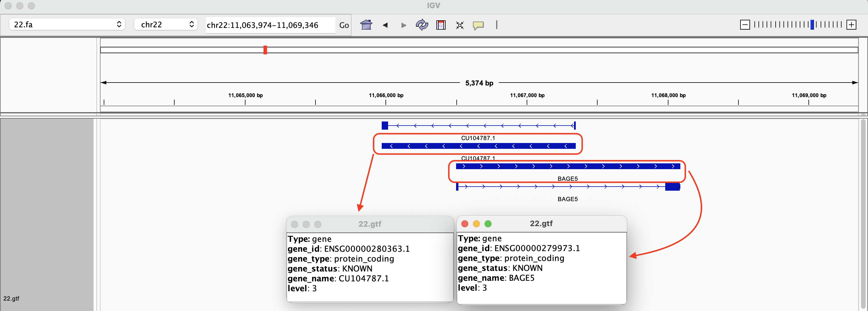This screenshot has width=868, height=311.
Task: Zoom in with the plus button
Action: pos(851,25)
